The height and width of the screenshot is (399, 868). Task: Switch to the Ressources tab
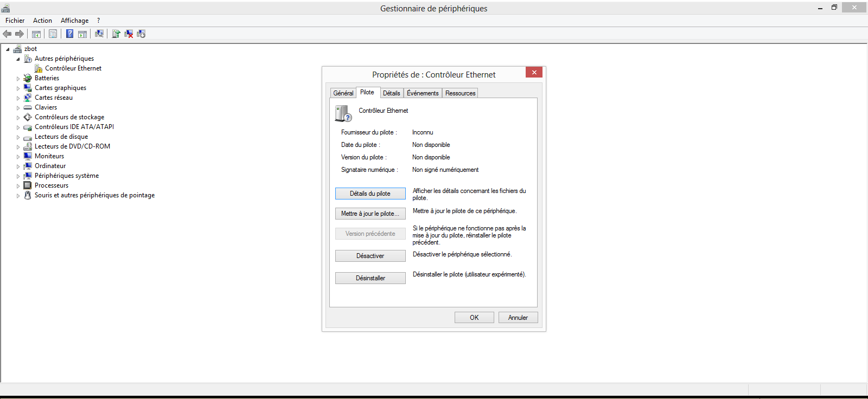point(460,93)
